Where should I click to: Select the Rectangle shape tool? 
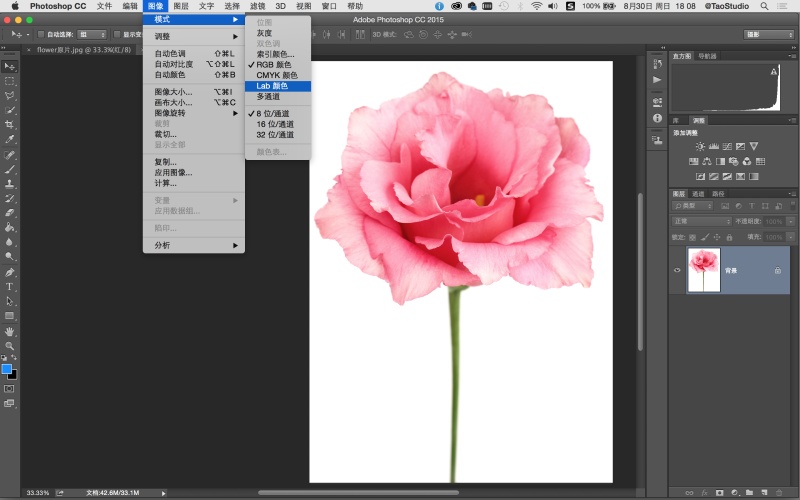coord(9,316)
